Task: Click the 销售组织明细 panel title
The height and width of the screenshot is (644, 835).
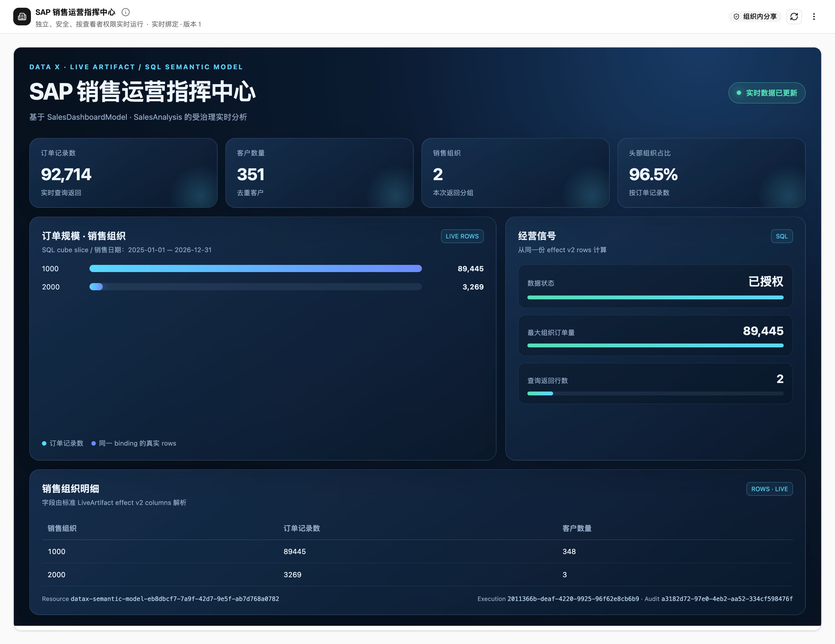Action: click(x=70, y=489)
